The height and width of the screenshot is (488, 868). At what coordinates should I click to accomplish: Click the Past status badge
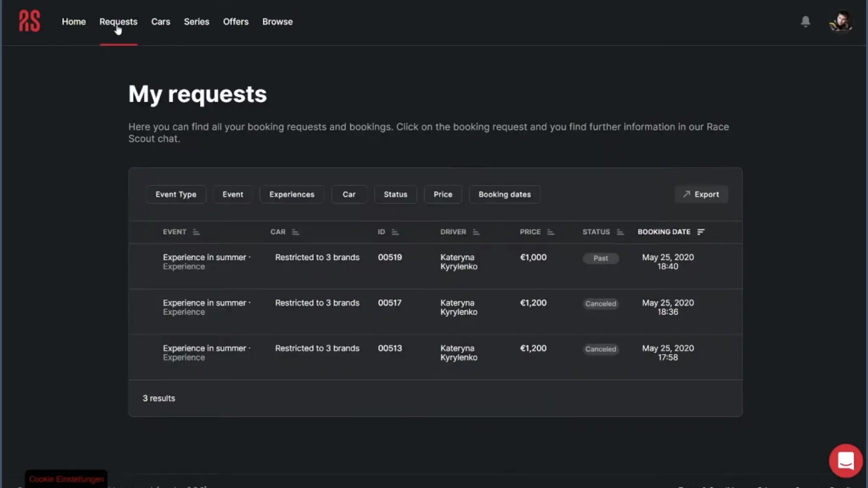coord(601,258)
